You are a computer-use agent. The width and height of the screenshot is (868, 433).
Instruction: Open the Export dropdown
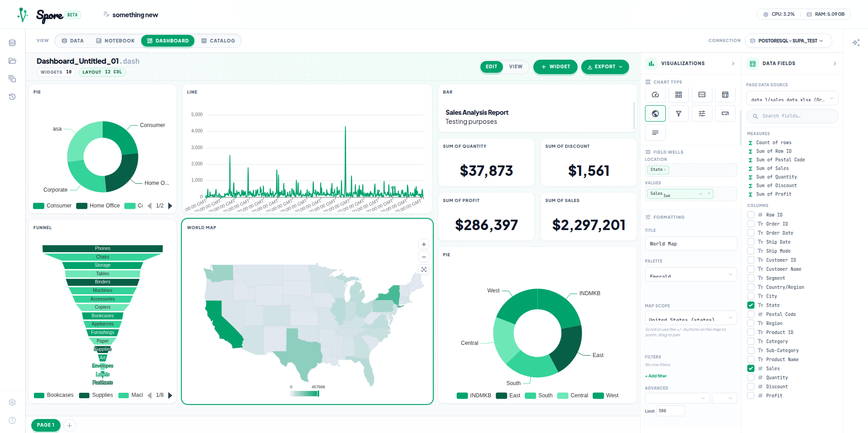coord(605,66)
